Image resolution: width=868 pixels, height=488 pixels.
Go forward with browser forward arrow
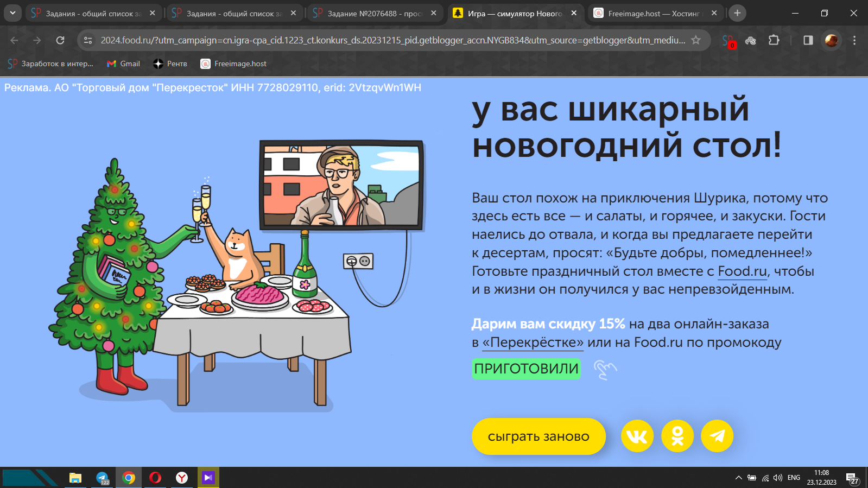pyautogui.click(x=37, y=40)
